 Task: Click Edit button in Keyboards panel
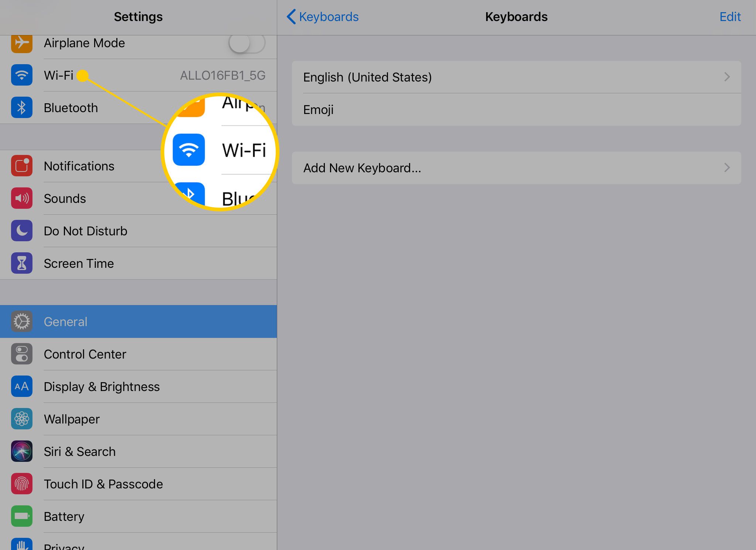click(731, 17)
